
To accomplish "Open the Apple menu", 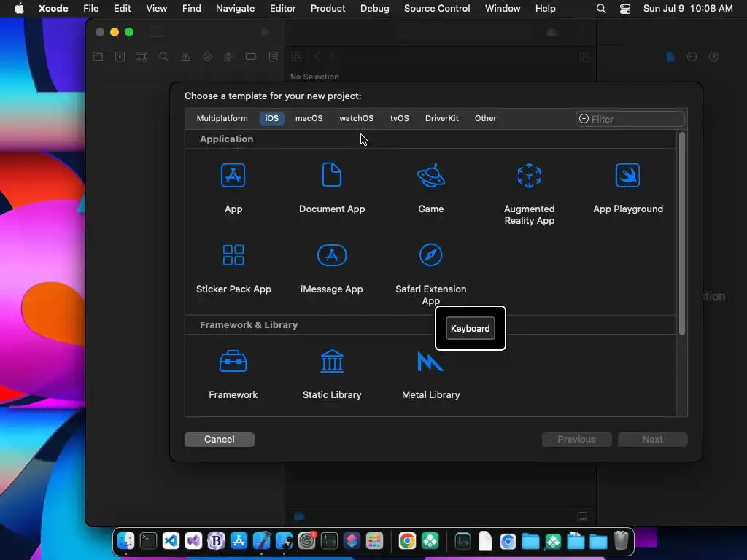I will pyautogui.click(x=19, y=8).
